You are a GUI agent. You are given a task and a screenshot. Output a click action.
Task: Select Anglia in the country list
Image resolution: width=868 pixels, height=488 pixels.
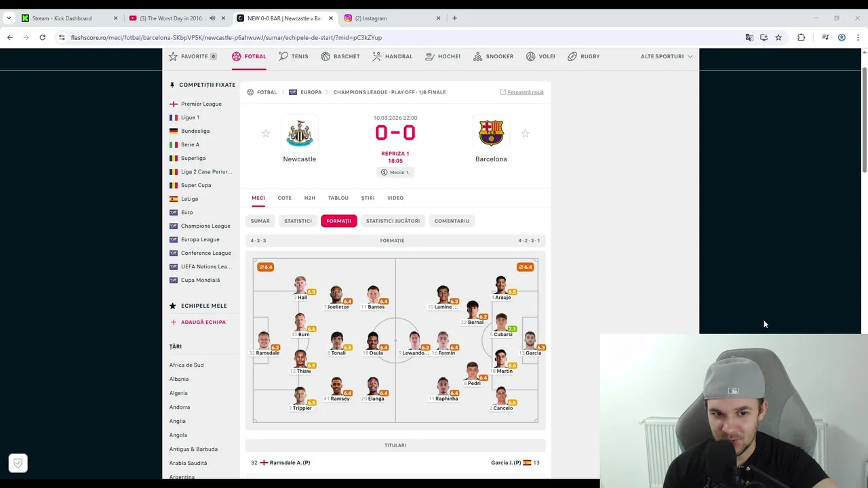tap(178, 421)
